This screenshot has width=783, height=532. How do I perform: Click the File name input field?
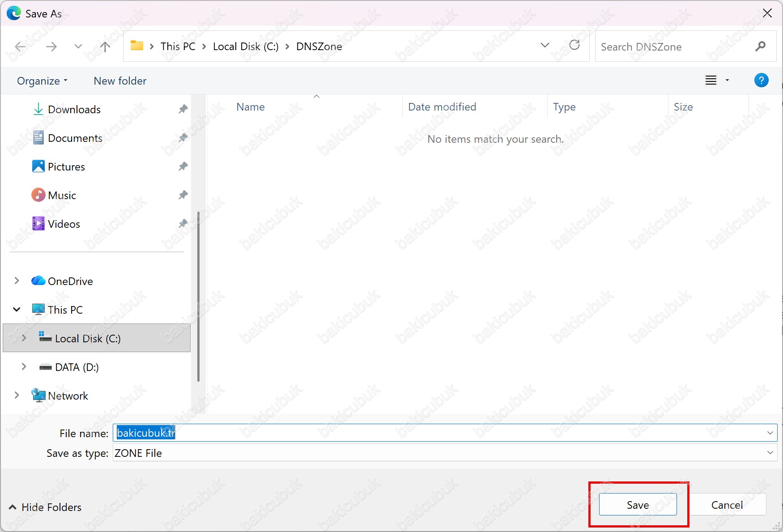point(438,433)
